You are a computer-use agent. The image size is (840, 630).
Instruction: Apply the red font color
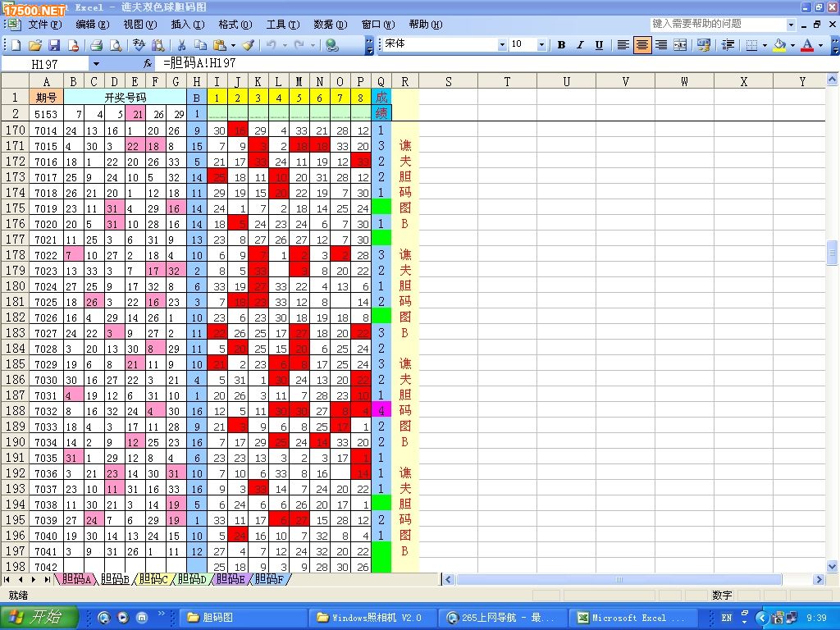coord(807,45)
